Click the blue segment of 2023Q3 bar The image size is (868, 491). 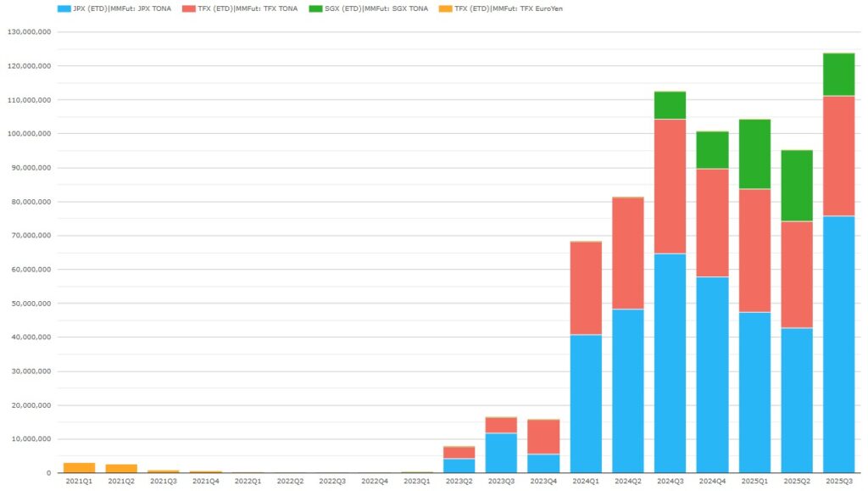pyautogui.click(x=501, y=452)
